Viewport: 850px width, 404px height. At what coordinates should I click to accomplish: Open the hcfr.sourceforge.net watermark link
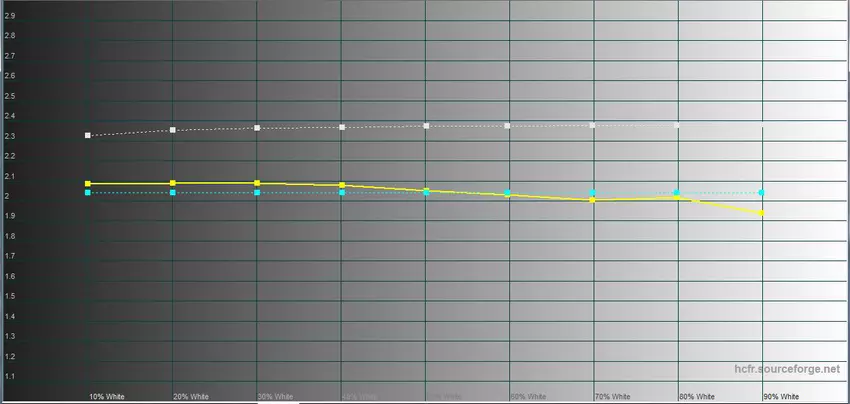point(788,370)
